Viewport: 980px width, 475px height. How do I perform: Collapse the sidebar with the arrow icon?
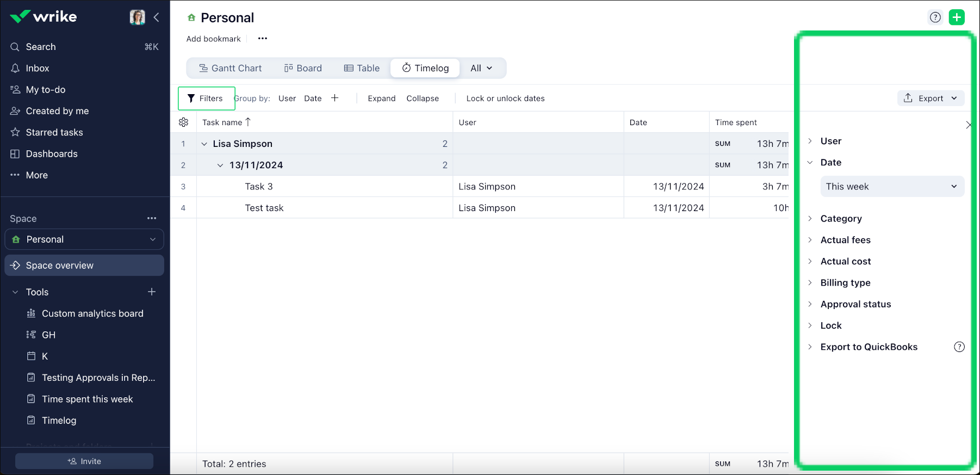(157, 17)
